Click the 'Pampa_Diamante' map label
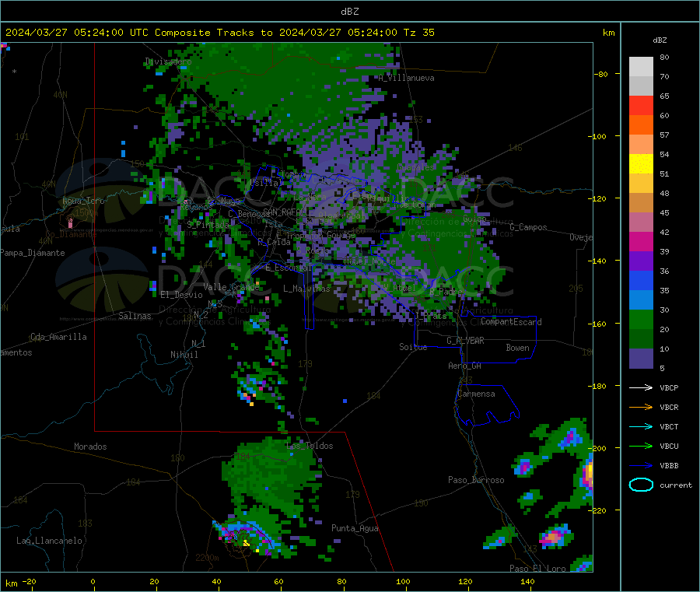The width and height of the screenshot is (700, 592). (x=33, y=253)
